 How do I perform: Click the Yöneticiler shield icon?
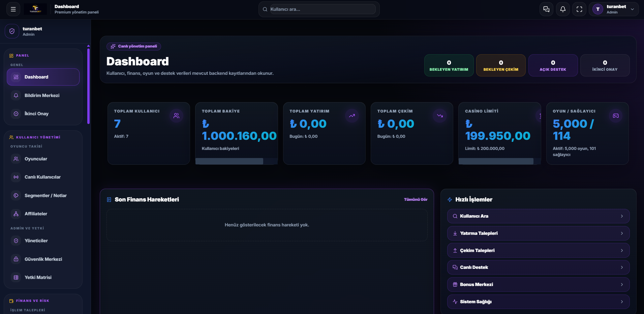tap(16, 241)
